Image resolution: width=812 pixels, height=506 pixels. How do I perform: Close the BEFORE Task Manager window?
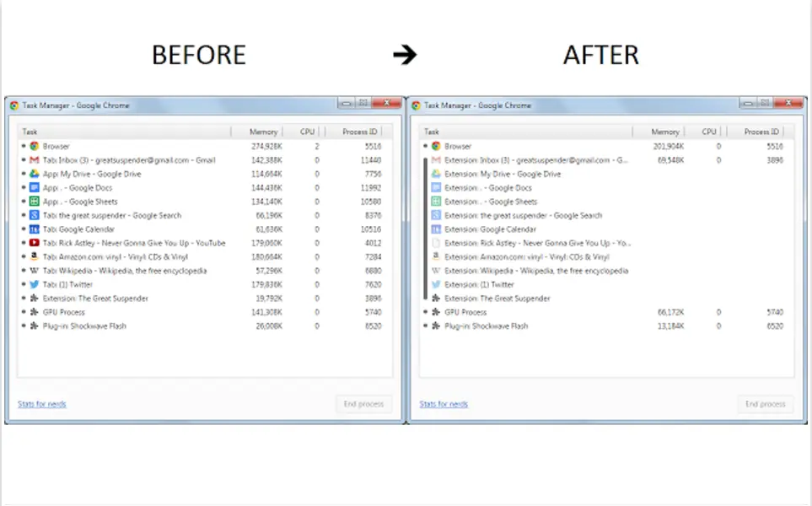(x=386, y=103)
